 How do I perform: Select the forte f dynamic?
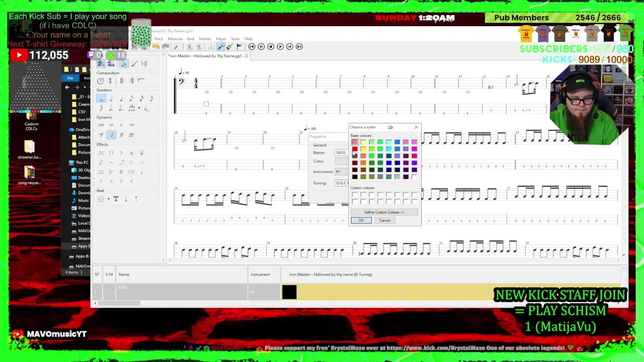(x=111, y=135)
